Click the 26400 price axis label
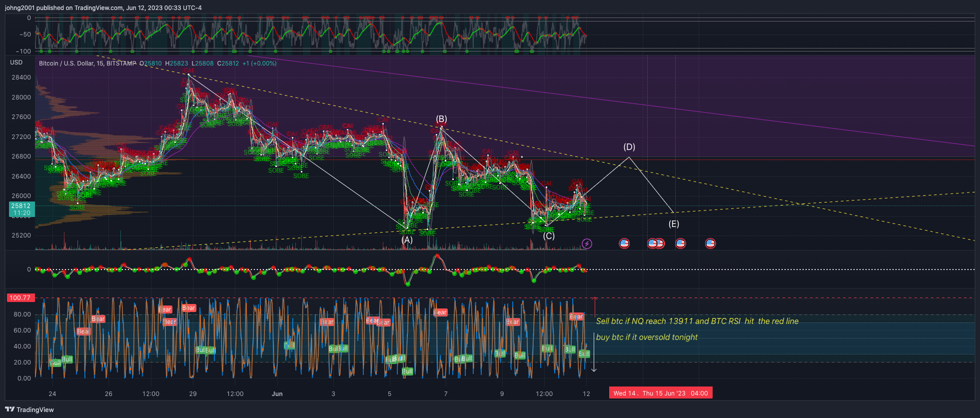 [x=21, y=176]
